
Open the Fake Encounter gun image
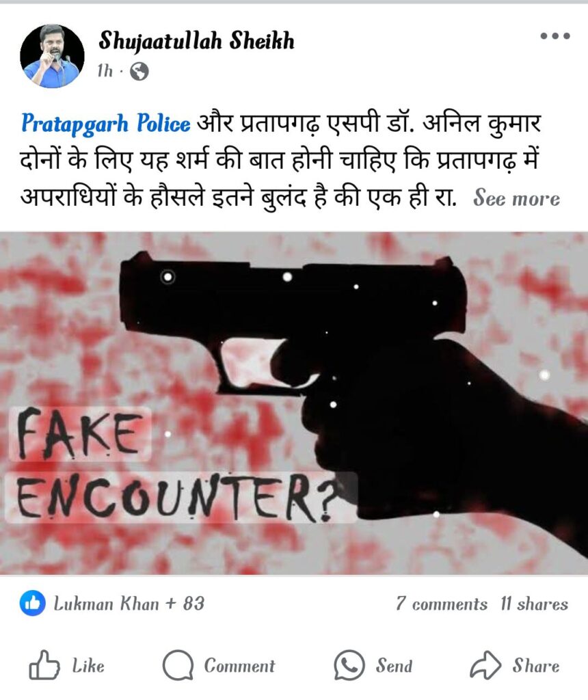pos(294,403)
